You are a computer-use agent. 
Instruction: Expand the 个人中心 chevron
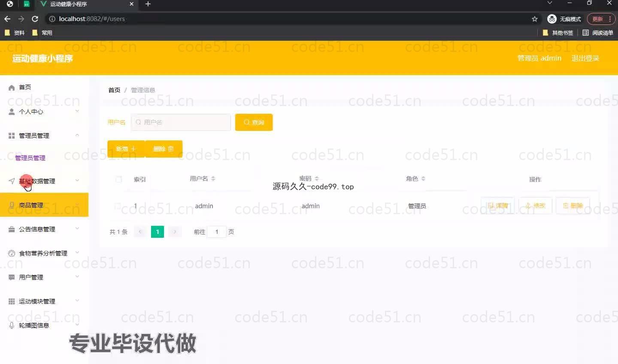pyautogui.click(x=77, y=111)
